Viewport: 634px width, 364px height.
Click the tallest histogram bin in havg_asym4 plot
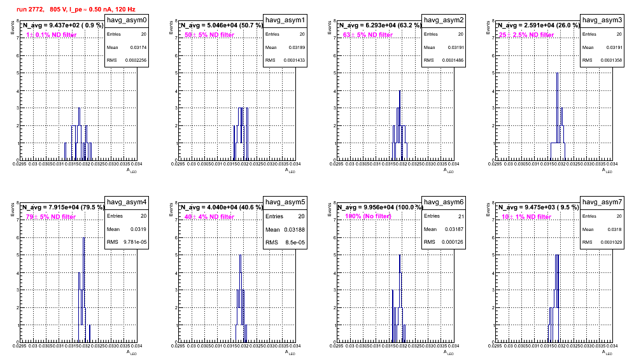83,290
